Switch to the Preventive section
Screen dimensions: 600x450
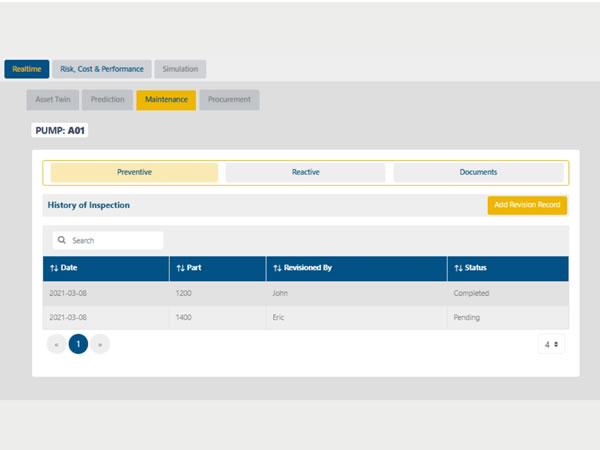(x=134, y=172)
